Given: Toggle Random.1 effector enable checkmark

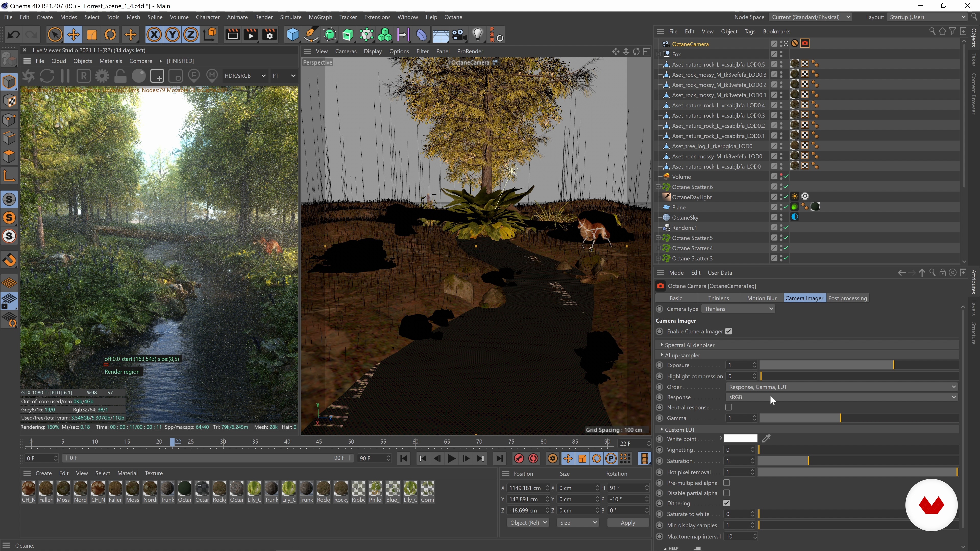Looking at the screenshot, I should point(786,227).
